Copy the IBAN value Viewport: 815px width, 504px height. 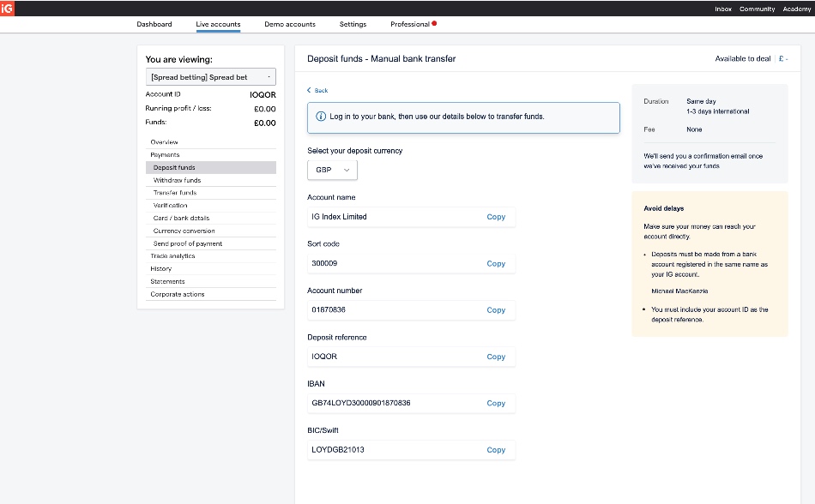[496, 404]
